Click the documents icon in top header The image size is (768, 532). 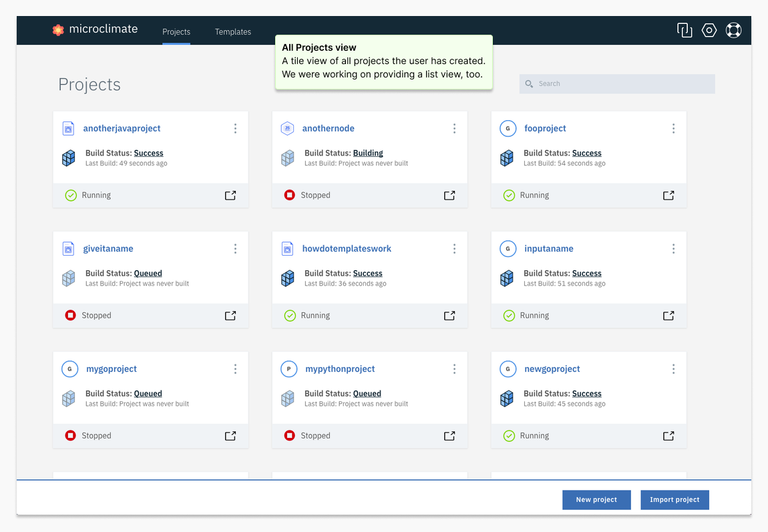point(685,30)
